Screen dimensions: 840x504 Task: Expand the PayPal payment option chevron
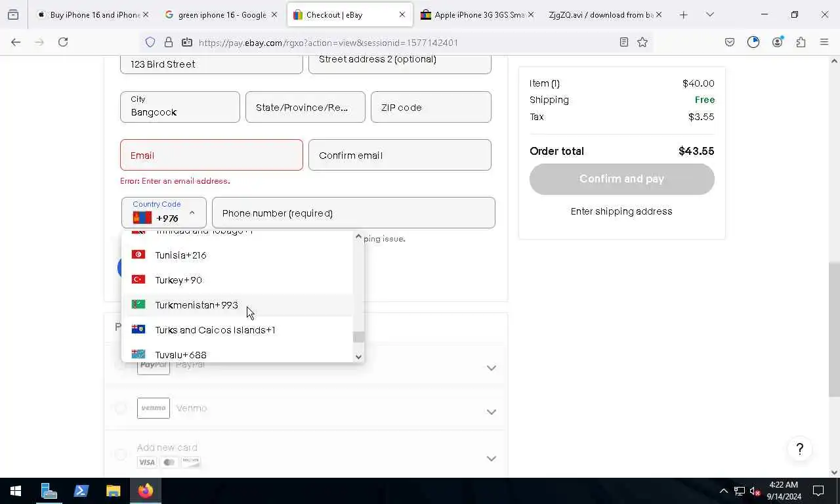point(491,368)
